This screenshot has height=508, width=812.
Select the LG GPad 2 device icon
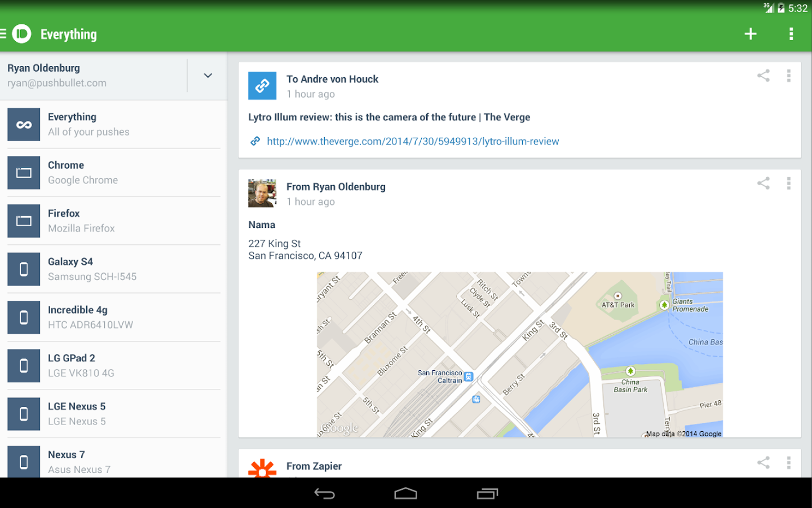pos(24,366)
